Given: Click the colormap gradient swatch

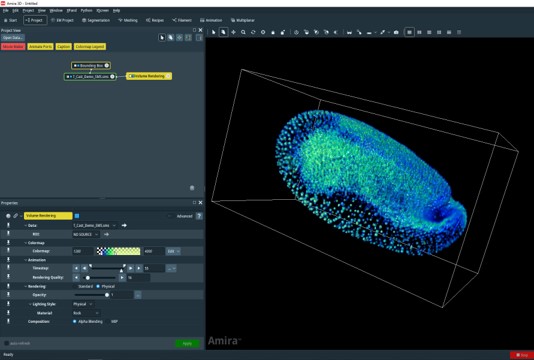Looking at the screenshot, I should [119, 251].
